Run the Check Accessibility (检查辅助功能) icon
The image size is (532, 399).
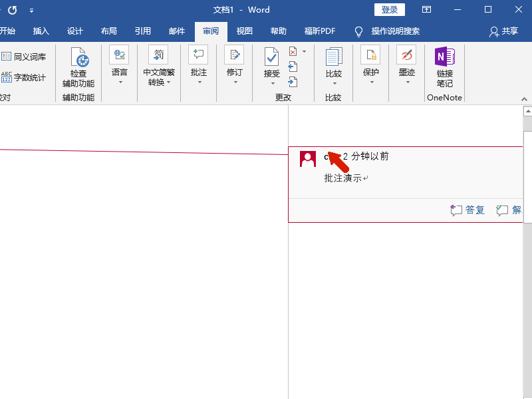coord(80,57)
